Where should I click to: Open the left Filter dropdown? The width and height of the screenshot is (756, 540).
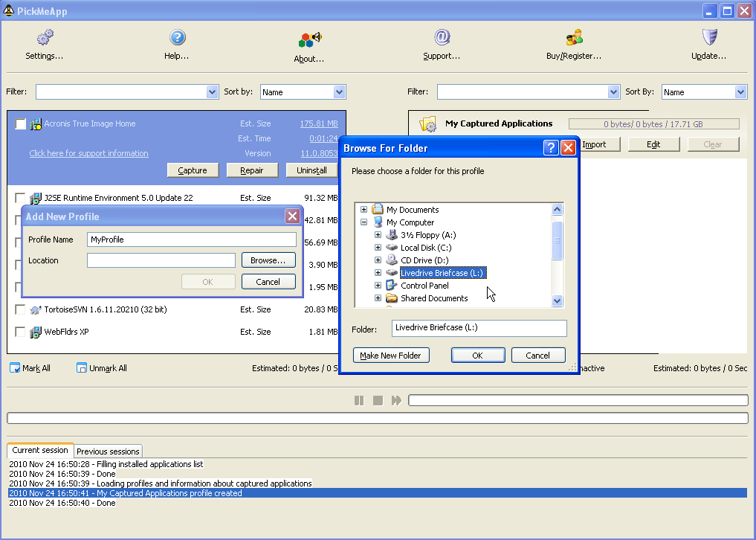click(212, 91)
